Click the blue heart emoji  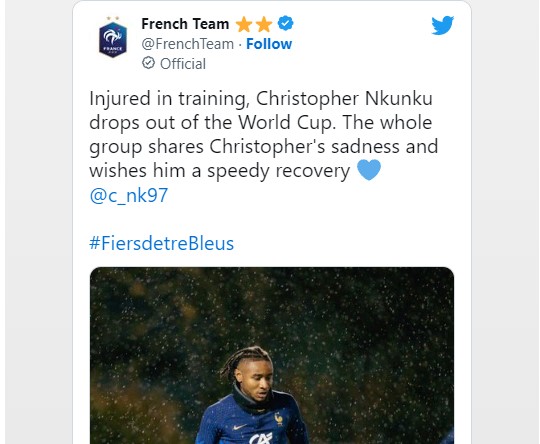(x=369, y=170)
